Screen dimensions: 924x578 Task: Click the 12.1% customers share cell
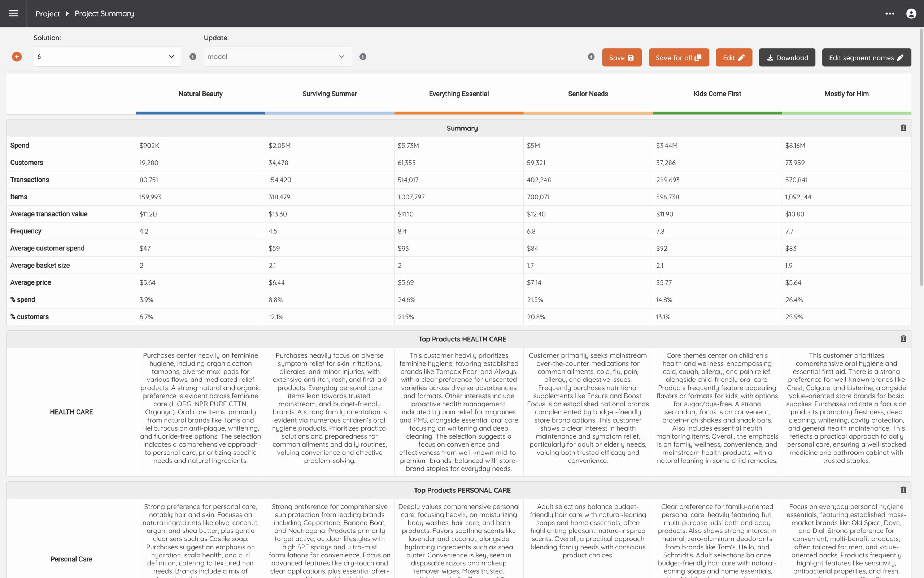[330, 316]
